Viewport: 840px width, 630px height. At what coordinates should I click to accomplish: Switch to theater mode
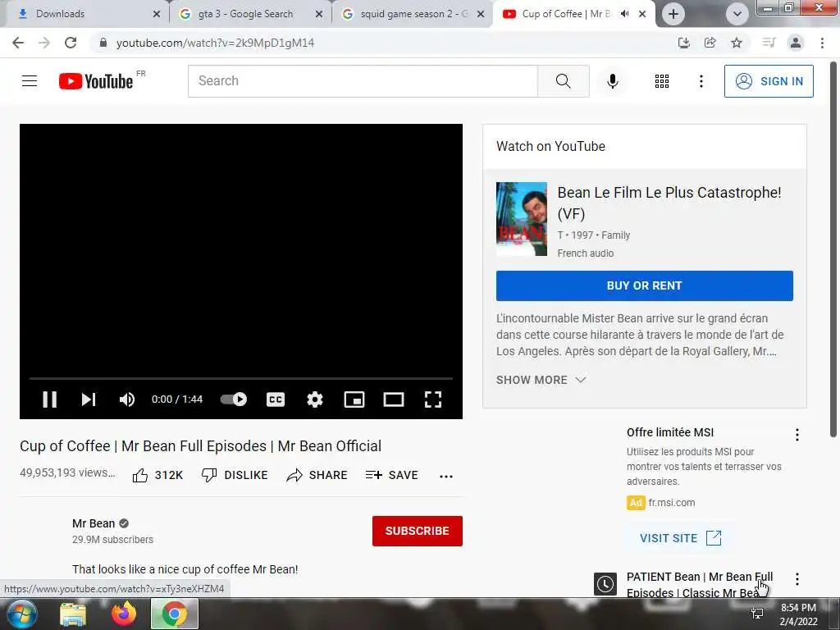393,399
